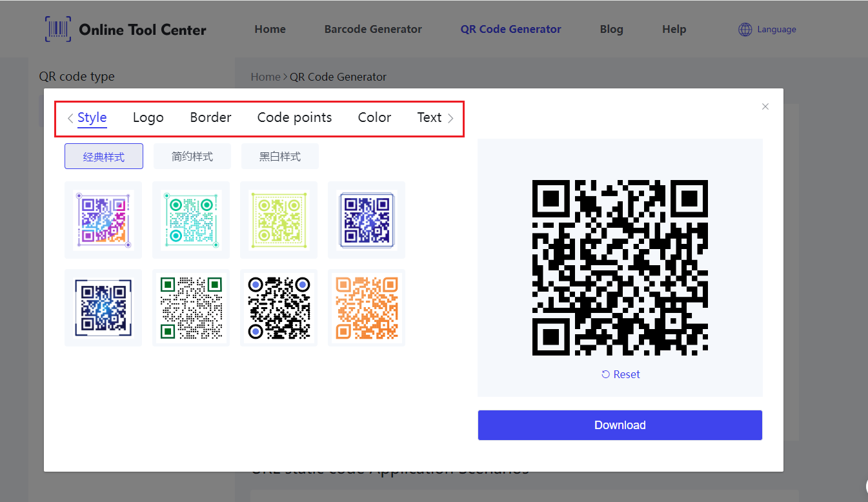Click the Online Tool Center barcode logo
The width and height of the screenshot is (868, 502).
coord(58,29)
